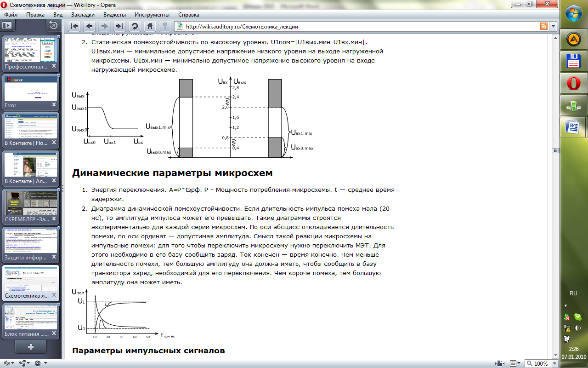Go to the Home page button
This screenshot has width=588, height=368.
(150, 26)
